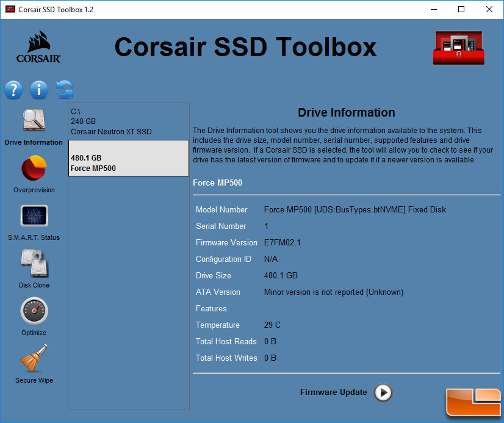504x423 pixels.
Task: Click the Optimize label
Action: (x=34, y=333)
